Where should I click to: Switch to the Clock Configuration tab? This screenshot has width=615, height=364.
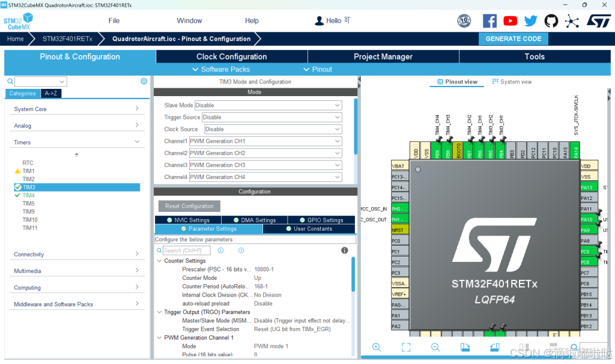click(x=232, y=56)
